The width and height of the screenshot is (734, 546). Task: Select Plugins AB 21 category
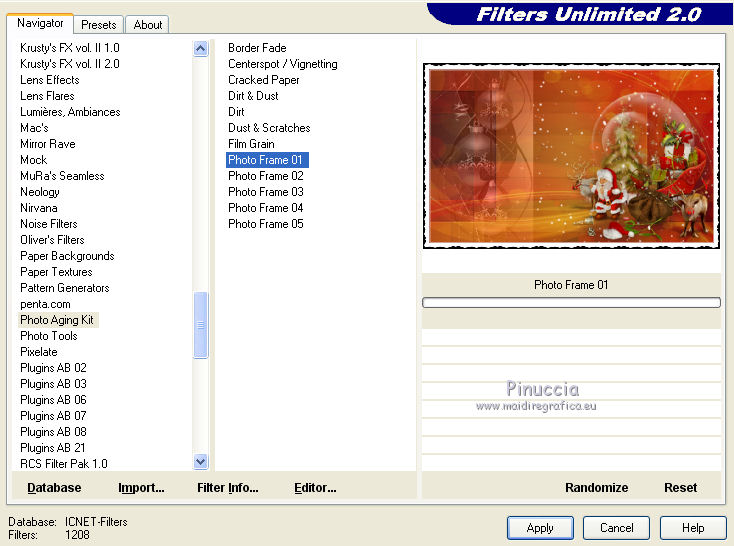coord(53,448)
